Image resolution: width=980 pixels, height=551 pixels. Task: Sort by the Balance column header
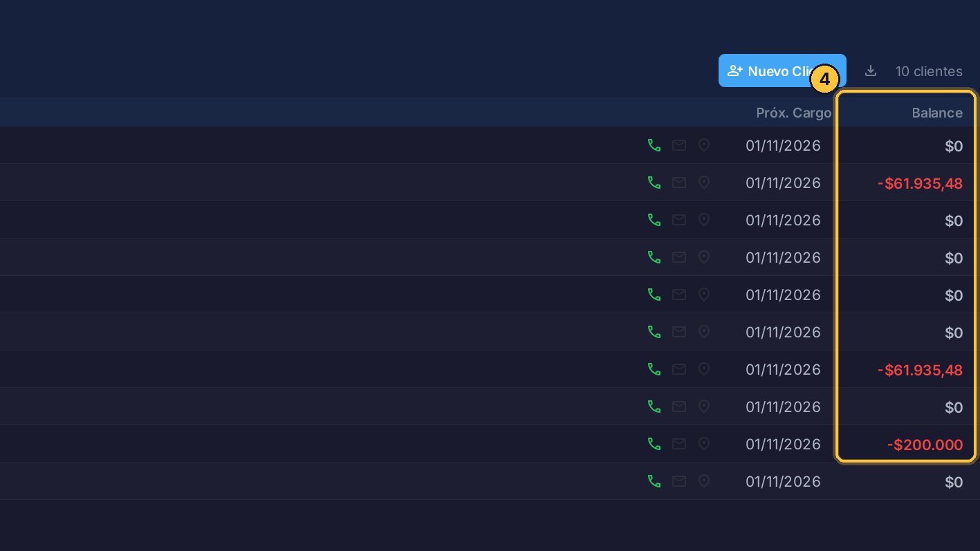click(x=937, y=113)
